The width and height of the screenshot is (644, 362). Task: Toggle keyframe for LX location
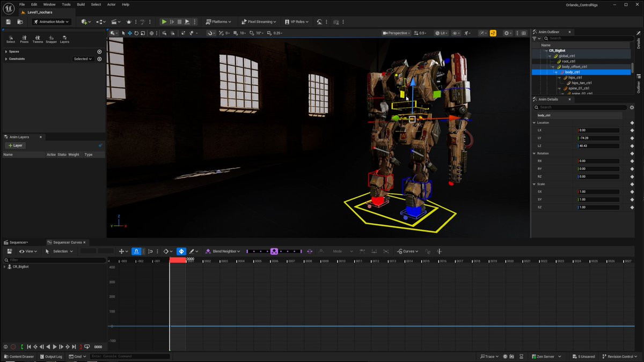632,130
